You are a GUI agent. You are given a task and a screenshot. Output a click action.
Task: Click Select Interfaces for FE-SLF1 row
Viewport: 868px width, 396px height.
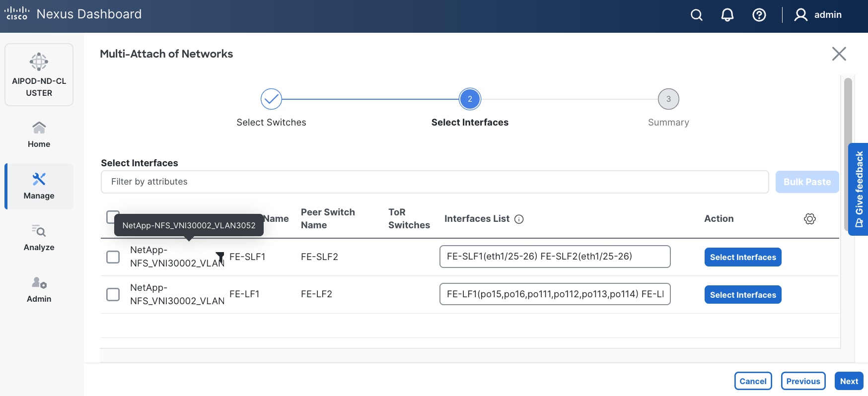click(743, 257)
